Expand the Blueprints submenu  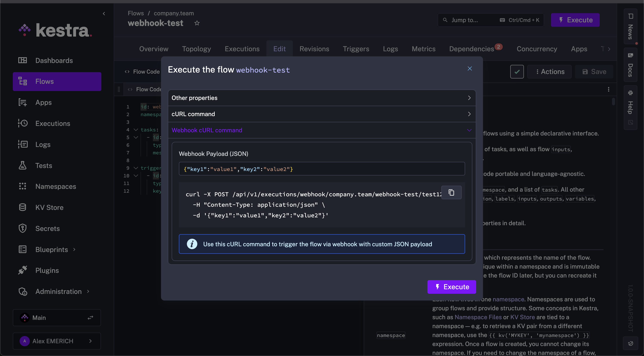coord(57,249)
